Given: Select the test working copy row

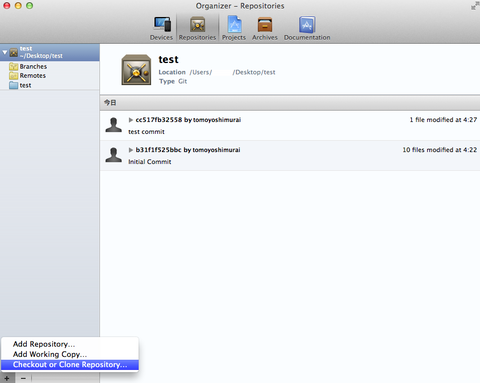Looking at the screenshot, I should (50, 85).
